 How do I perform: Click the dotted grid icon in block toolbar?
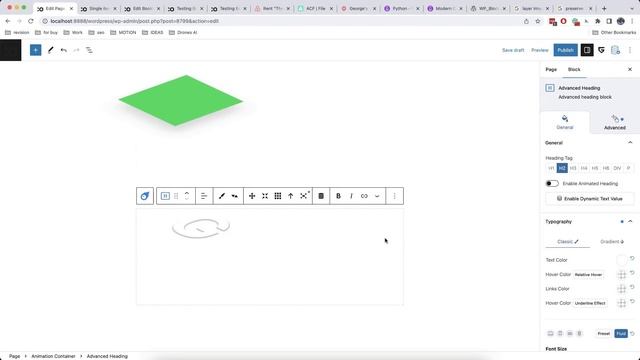(278, 196)
